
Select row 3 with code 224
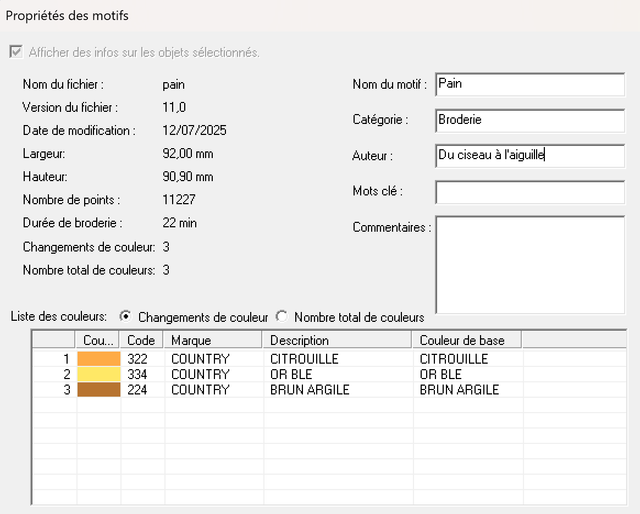pos(141,390)
